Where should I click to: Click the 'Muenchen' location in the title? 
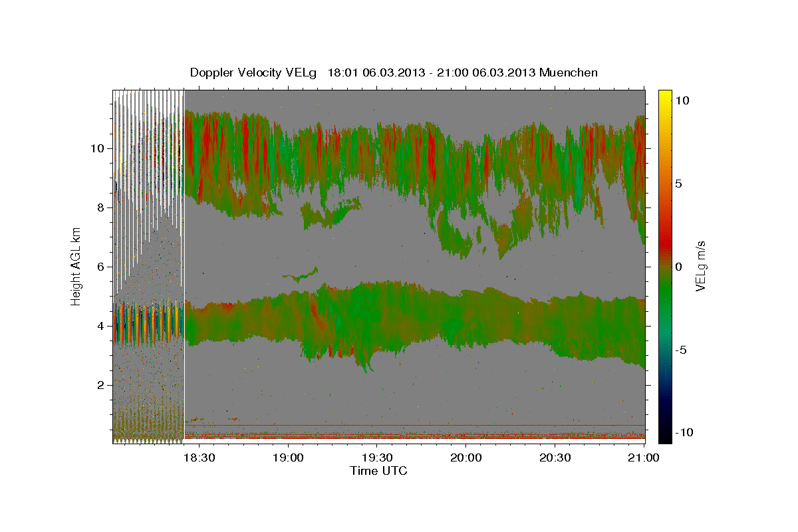569,72
